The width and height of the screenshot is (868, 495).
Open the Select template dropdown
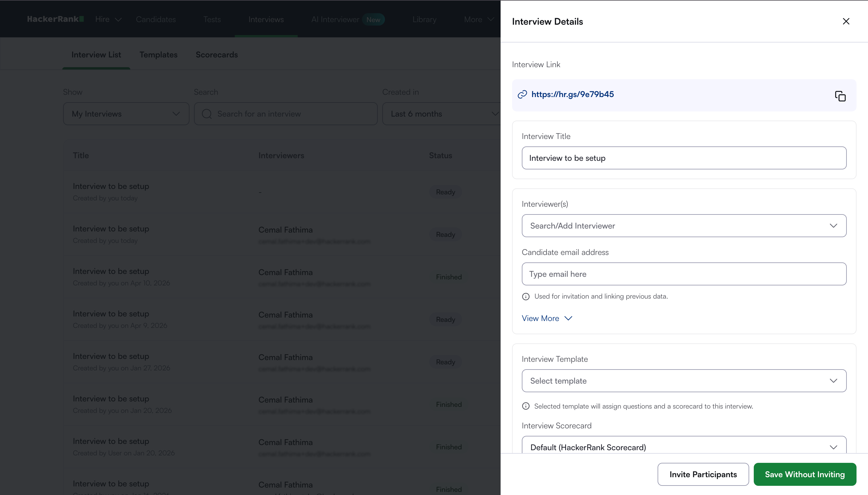[x=683, y=381]
